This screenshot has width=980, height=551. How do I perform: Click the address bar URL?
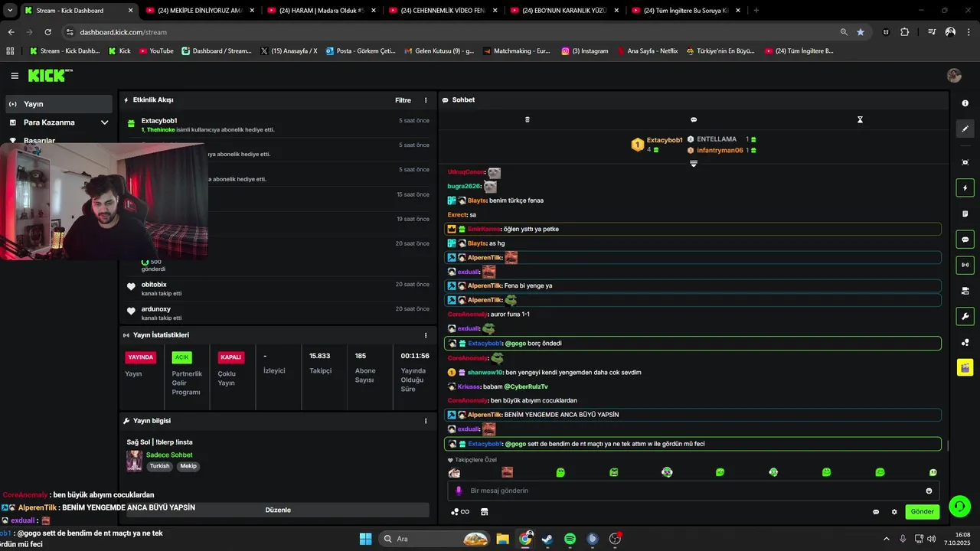[123, 32]
